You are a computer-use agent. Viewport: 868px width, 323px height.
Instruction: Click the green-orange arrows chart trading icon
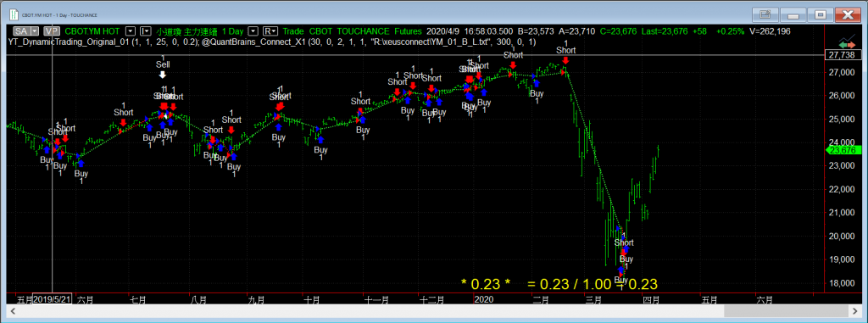pyautogui.click(x=847, y=44)
